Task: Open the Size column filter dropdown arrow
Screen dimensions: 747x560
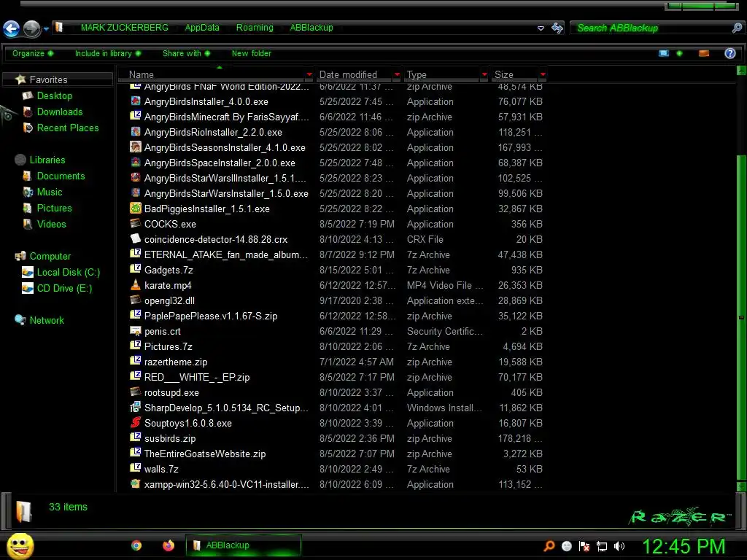Action: [x=543, y=75]
